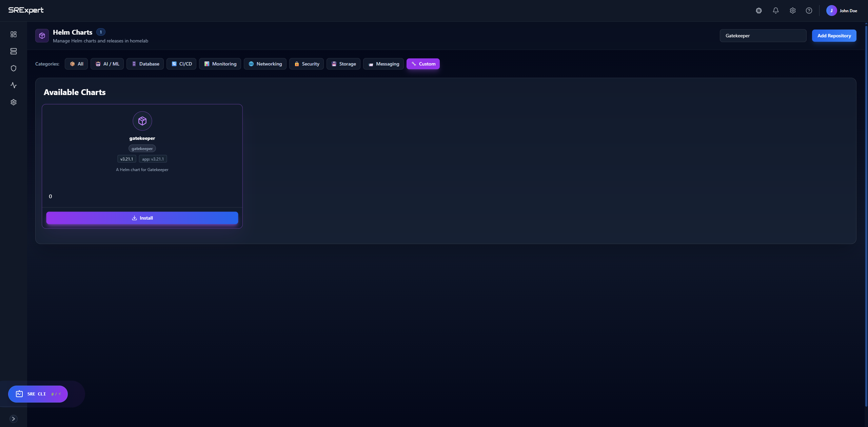
Task: Select the All category filter
Action: pos(76,64)
